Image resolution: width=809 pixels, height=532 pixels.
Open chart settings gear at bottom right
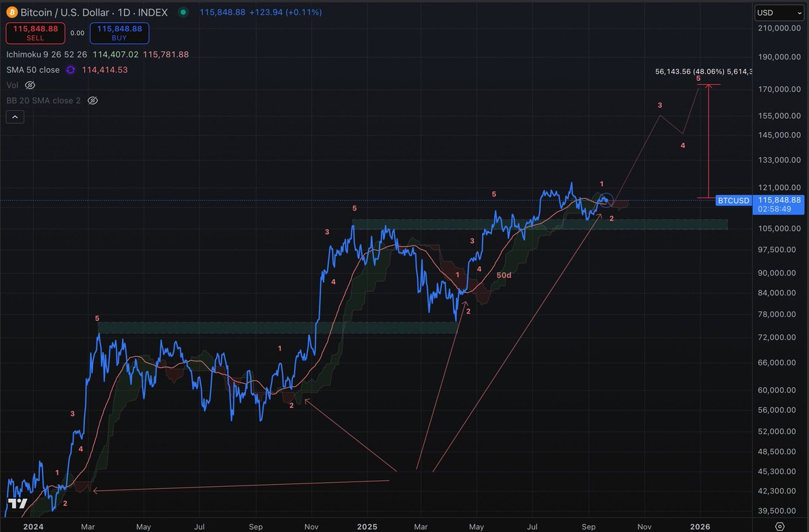780,526
